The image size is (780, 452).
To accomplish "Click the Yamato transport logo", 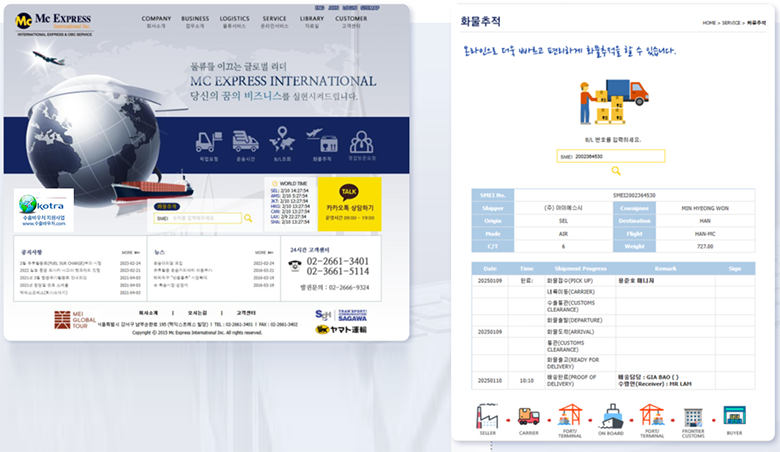I will (x=341, y=329).
